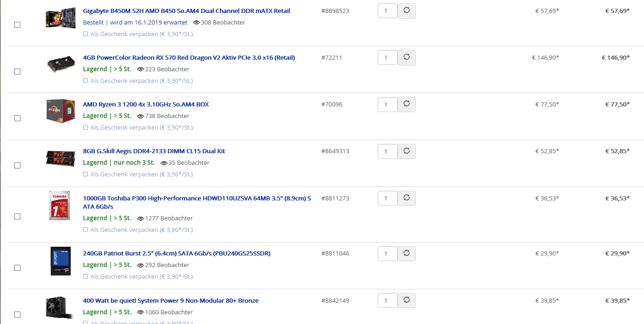The image size is (644, 324).
Task: Refresh quantity for PowerColor Radeon RX 570
Action: 406,57
